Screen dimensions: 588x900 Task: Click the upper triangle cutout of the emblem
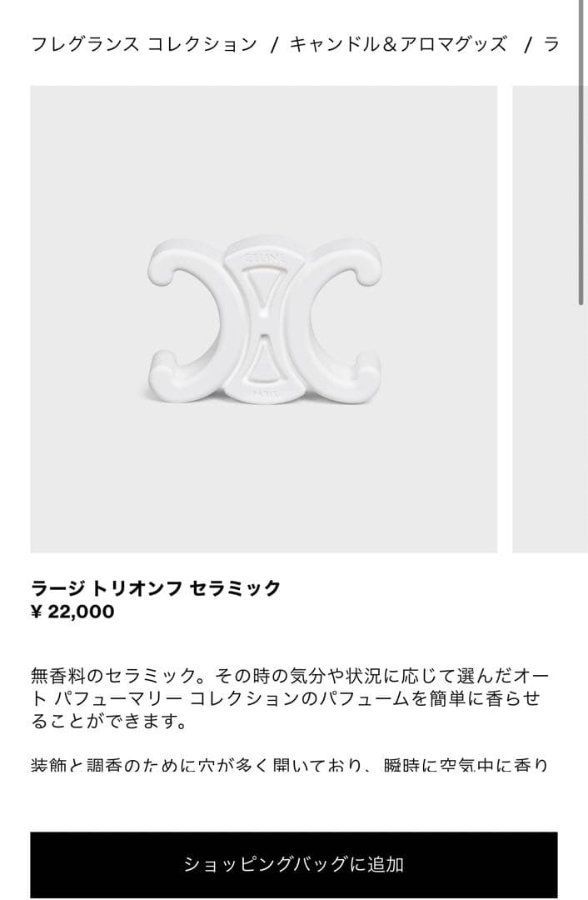[265, 288]
